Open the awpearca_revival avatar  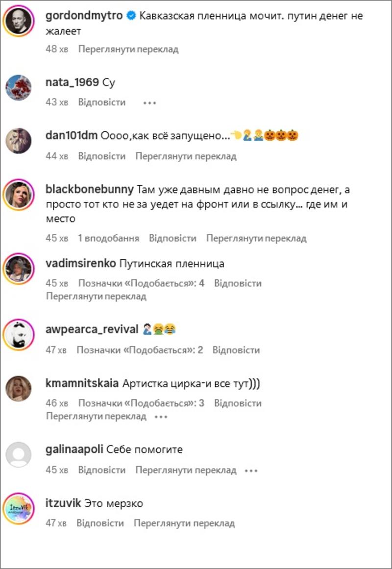point(19,335)
